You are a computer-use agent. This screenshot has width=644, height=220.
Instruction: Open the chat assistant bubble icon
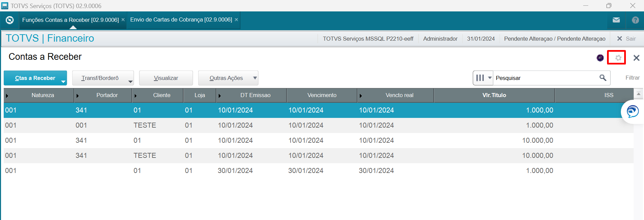pyautogui.click(x=632, y=112)
